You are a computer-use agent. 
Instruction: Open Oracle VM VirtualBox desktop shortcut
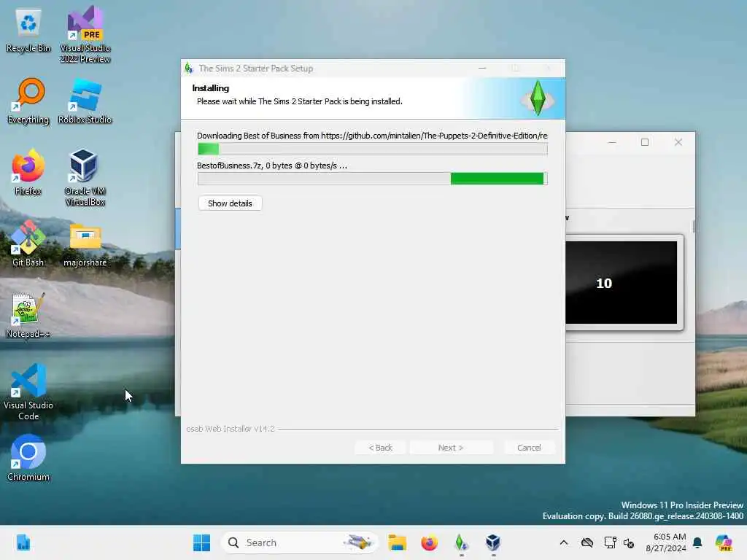click(85, 177)
